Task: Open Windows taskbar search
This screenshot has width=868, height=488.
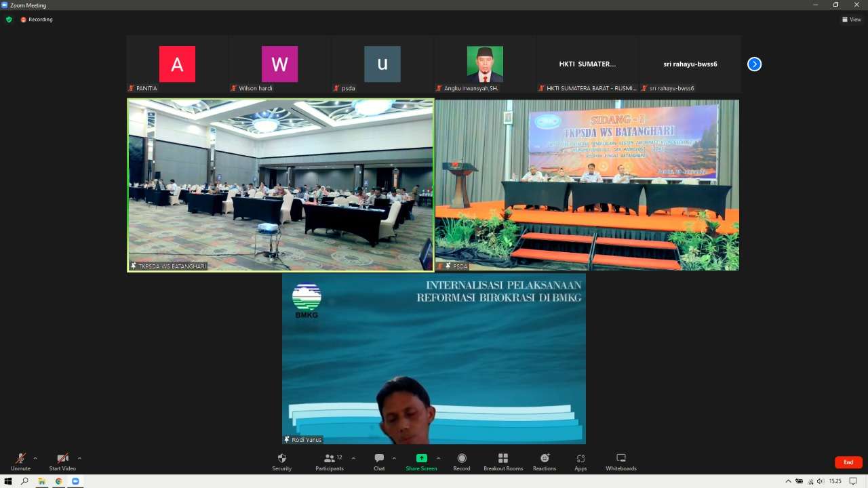Action: [24, 481]
